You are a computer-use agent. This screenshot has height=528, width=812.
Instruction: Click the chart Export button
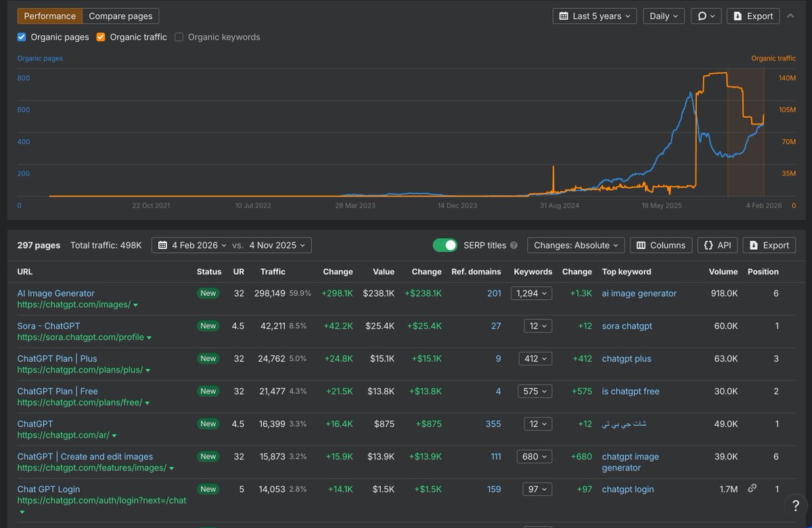tap(753, 16)
